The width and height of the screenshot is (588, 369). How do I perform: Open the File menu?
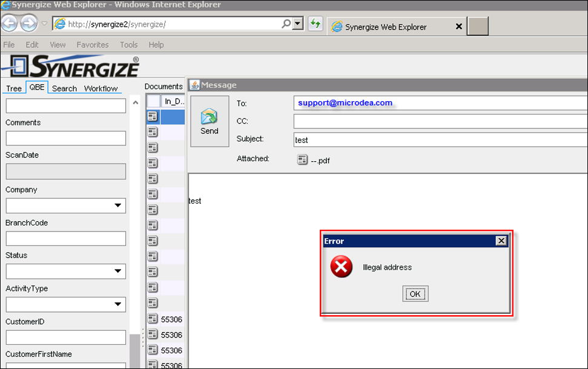point(8,45)
